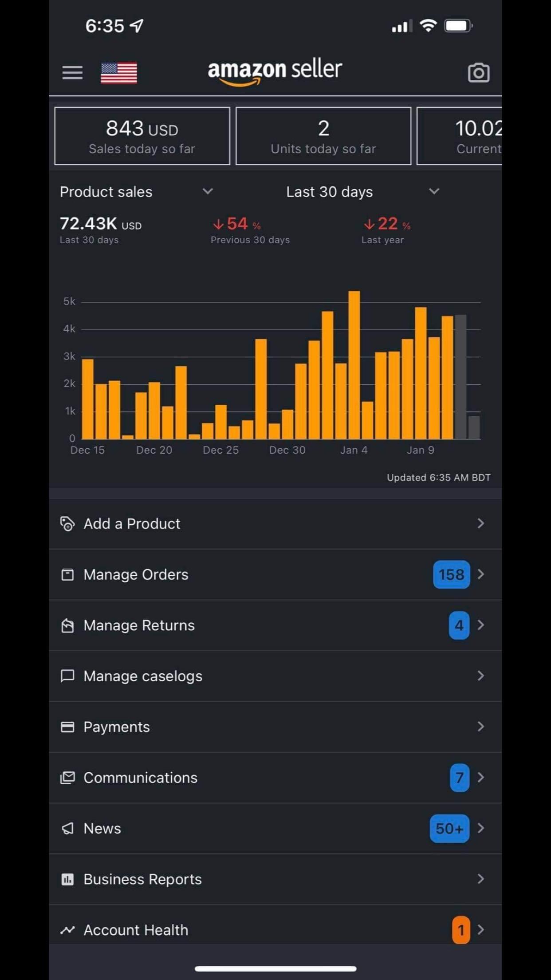Image resolution: width=551 pixels, height=980 pixels.
Task: Tap the Units today so far card
Action: click(323, 136)
